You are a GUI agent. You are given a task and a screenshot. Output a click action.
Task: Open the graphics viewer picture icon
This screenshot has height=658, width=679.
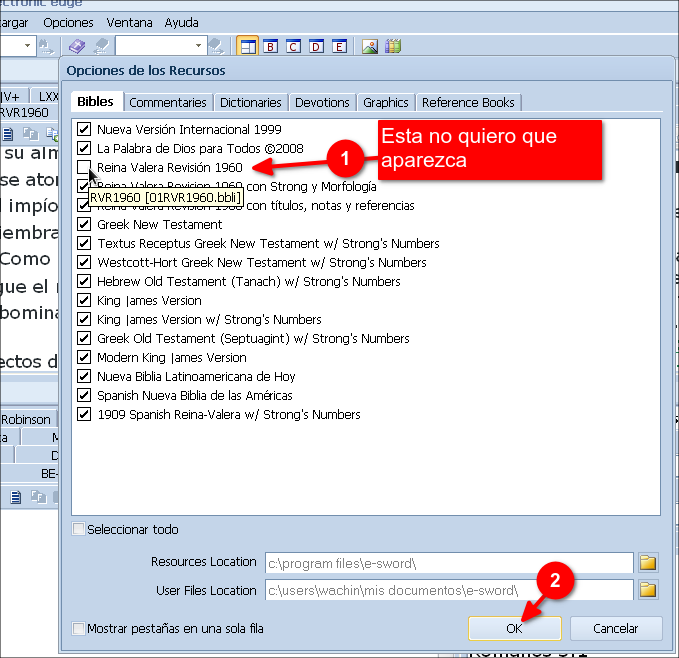(370, 46)
